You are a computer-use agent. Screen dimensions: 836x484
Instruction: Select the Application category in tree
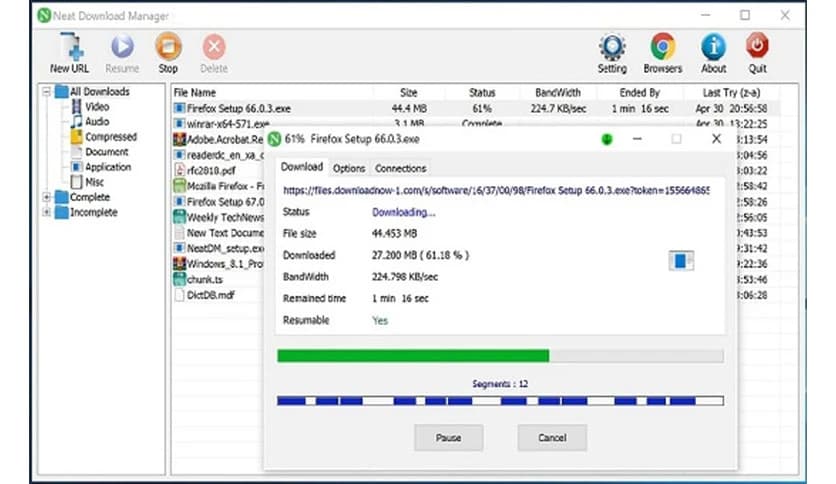(x=101, y=167)
